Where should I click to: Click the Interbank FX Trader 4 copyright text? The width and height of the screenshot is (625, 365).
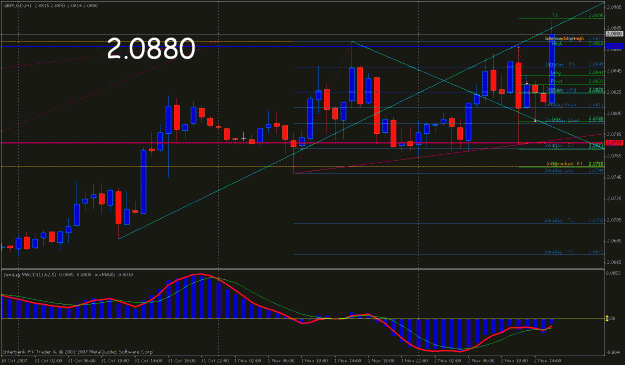78,352
